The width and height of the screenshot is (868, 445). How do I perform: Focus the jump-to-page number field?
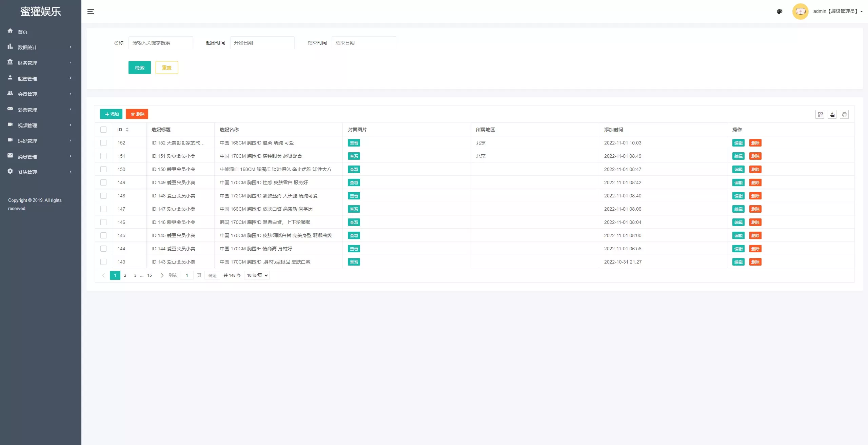[187, 275]
